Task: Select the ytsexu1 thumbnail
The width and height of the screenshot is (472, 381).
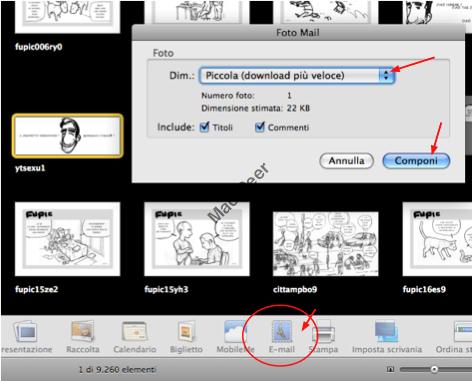Action: click(68, 136)
